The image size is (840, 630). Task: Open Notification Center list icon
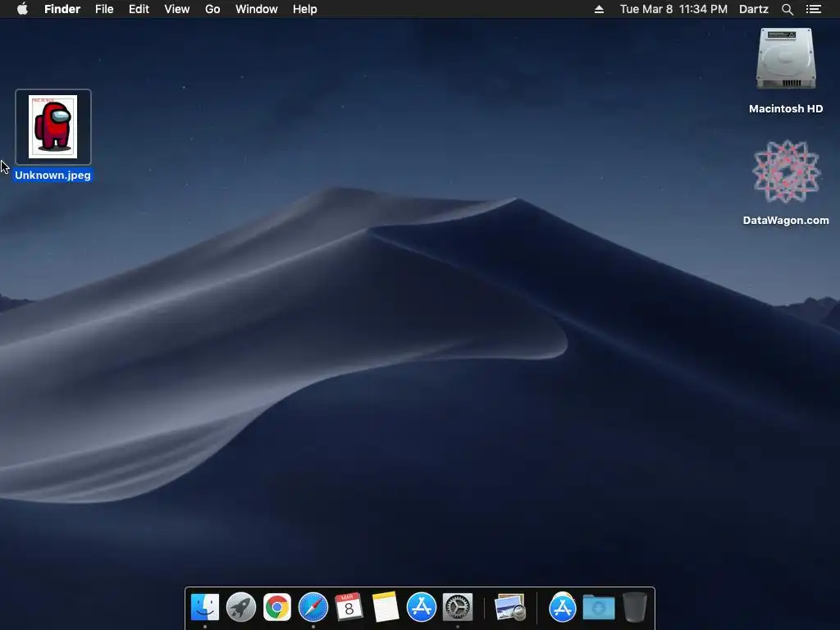tap(814, 9)
